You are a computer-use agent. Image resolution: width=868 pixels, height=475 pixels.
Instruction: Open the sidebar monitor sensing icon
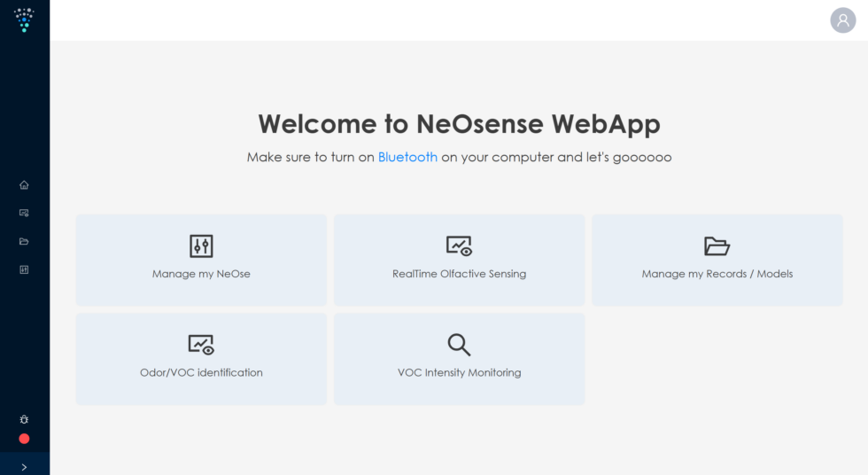24,213
